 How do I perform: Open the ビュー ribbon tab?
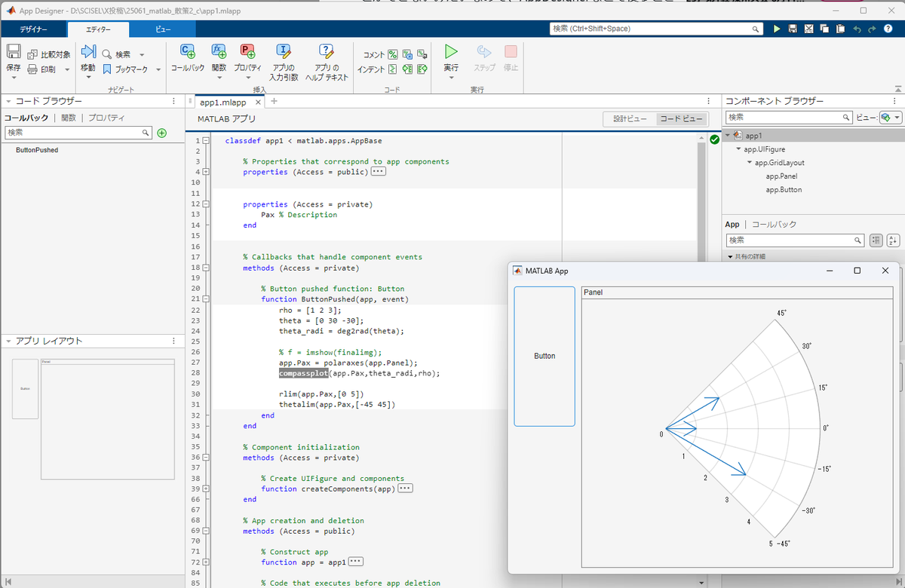pos(163,29)
